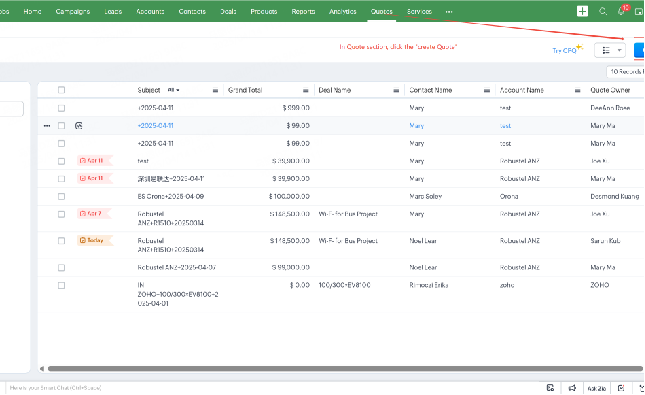Click the bottom bar icon left of megaphone

(550, 388)
